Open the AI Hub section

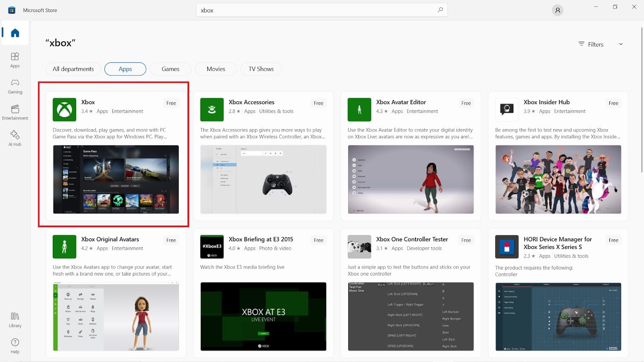[x=15, y=138]
